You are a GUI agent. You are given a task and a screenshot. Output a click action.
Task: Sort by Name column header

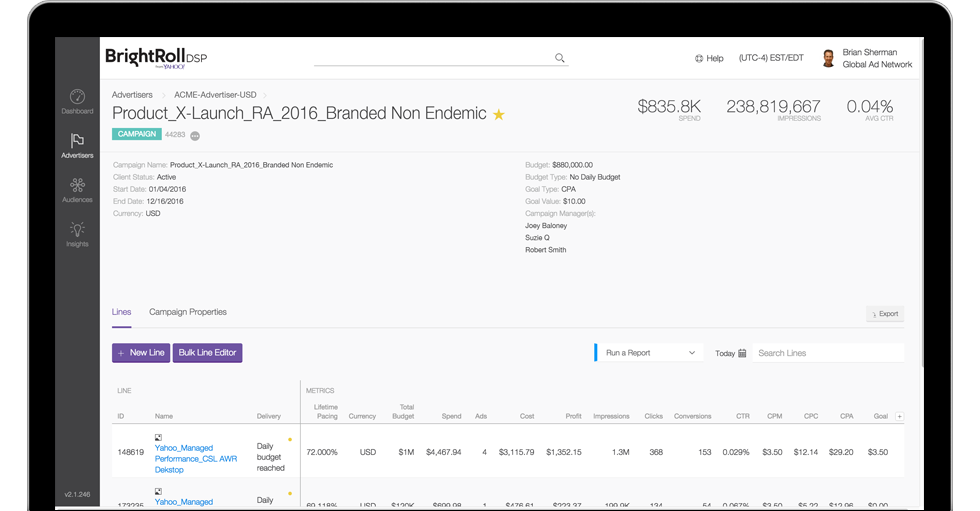tap(164, 416)
